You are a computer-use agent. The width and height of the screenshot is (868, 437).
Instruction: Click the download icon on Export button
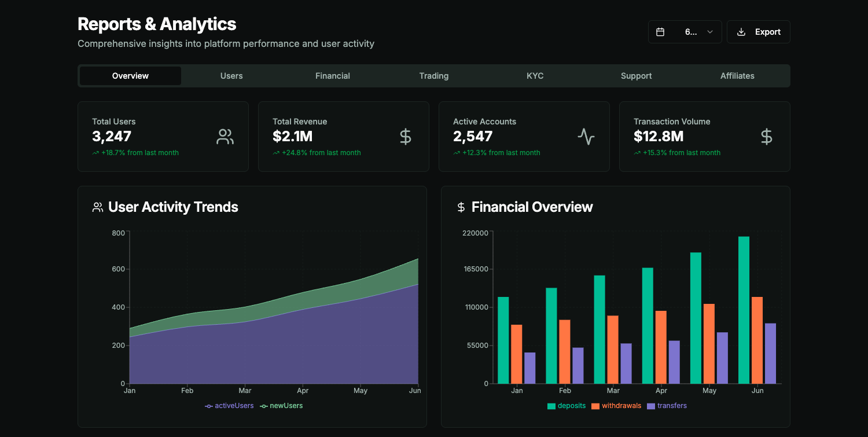741,32
